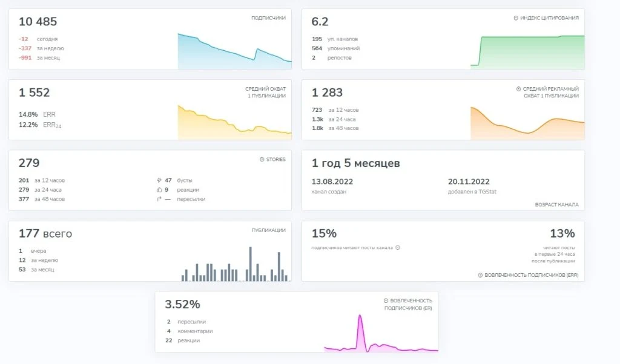Click the 377 за 48 часов Stories row

[x=42, y=199]
